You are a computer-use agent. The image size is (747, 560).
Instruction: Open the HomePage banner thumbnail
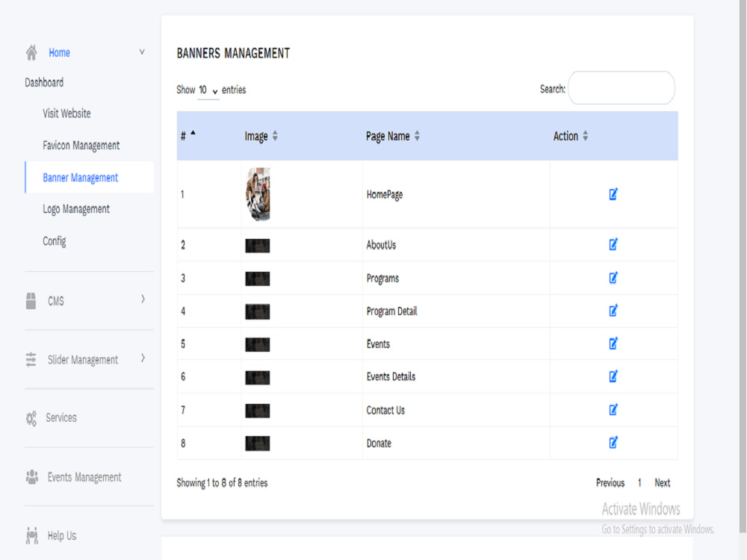point(258,194)
